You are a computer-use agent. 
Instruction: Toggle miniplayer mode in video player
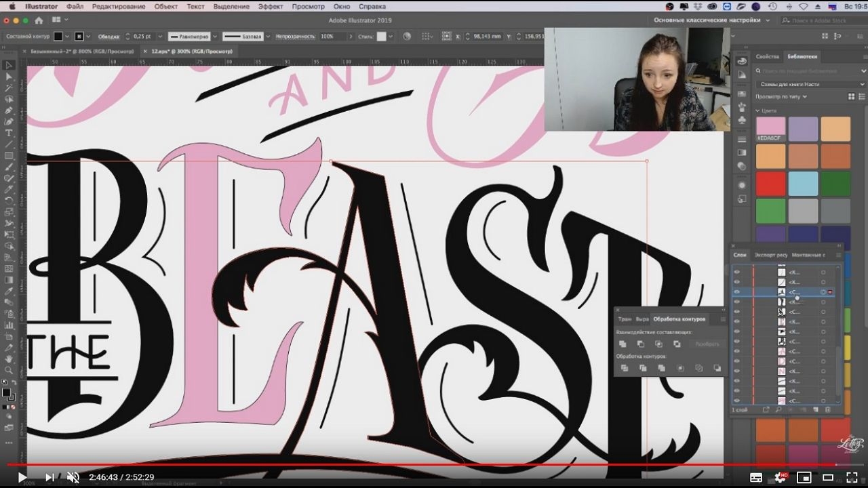(x=804, y=477)
